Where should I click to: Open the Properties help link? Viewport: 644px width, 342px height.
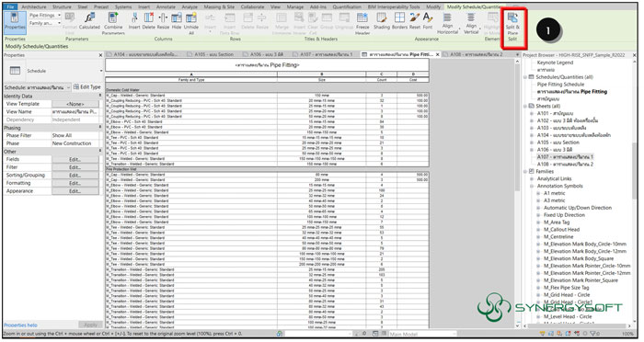[20, 325]
